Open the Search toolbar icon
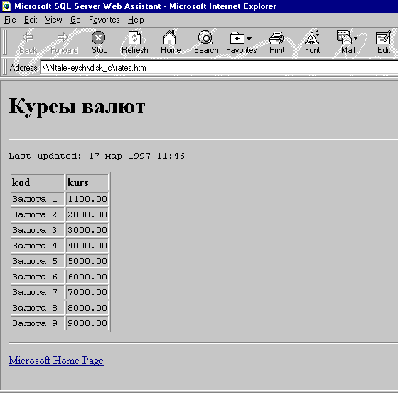This screenshot has width=398, height=393. pyautogui.click(x=206, y=38)
